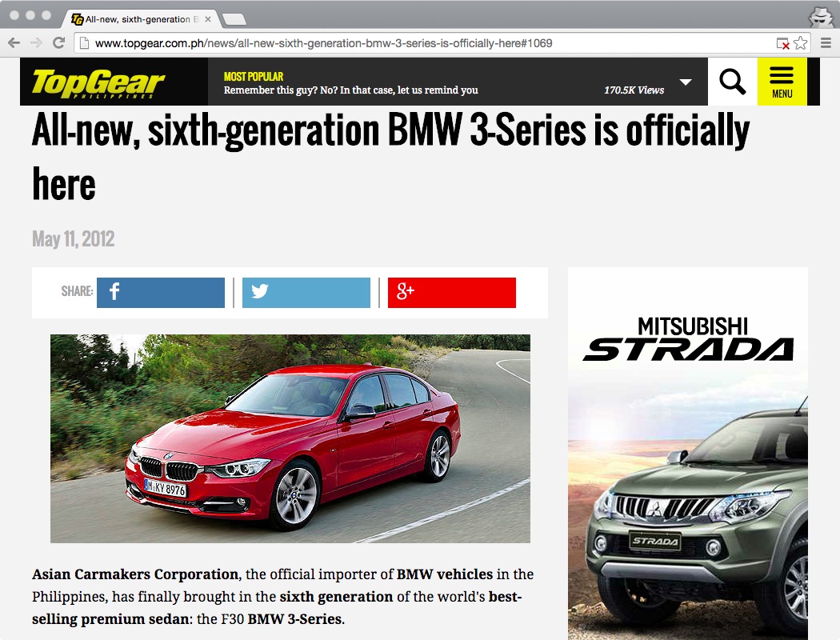Bookmark this page with the star icon
Viewport: 840px width, 640px height.
800,43
